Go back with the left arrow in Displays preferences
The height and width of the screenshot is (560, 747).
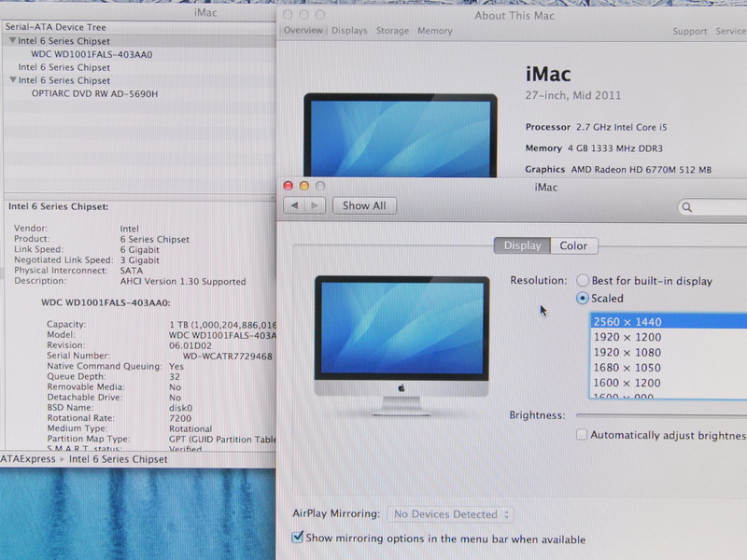tap(294, 205)
